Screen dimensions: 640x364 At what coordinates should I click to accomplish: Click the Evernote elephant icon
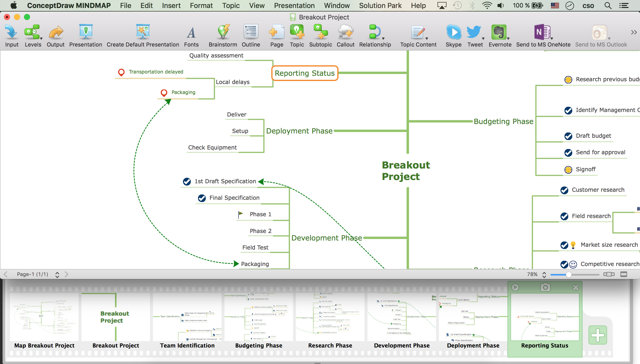coord(498,32)
